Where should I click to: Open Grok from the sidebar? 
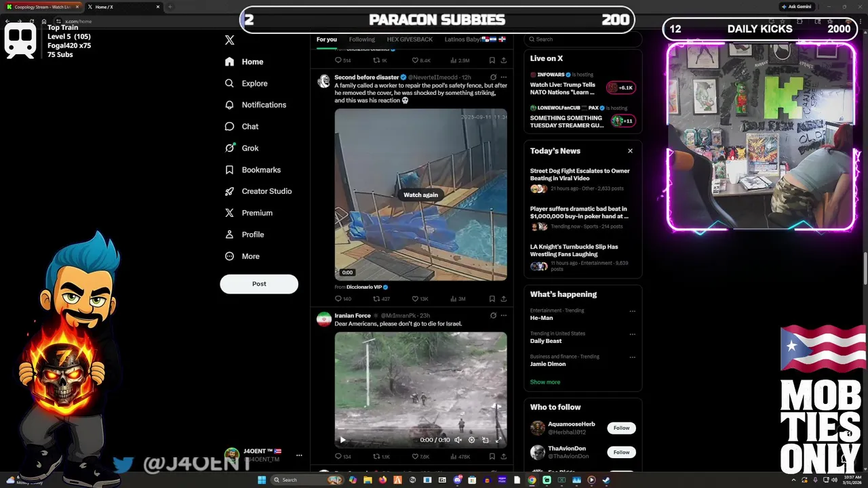point(241,148)
